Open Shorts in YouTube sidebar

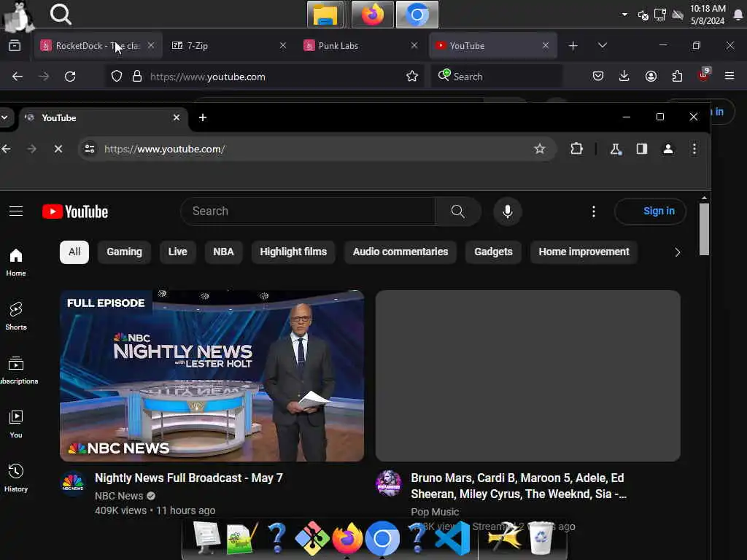(x=16, y=316)
